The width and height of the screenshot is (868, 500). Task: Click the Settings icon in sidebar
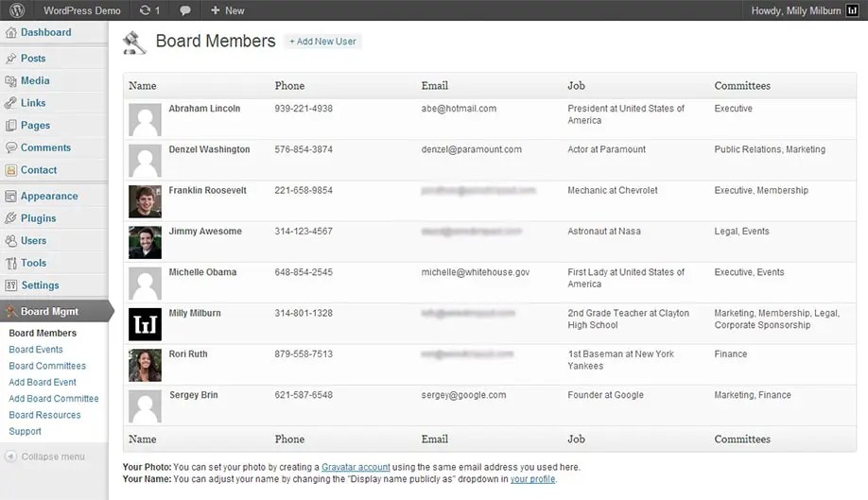point(11,285)
